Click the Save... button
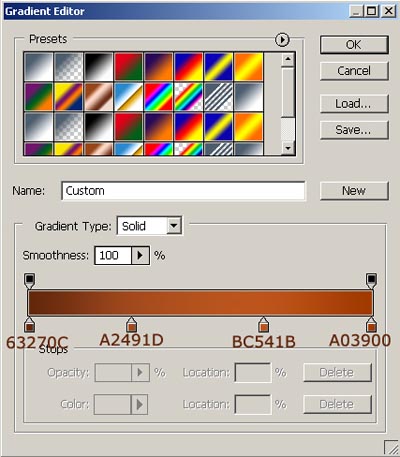 (x=354, y=130)
